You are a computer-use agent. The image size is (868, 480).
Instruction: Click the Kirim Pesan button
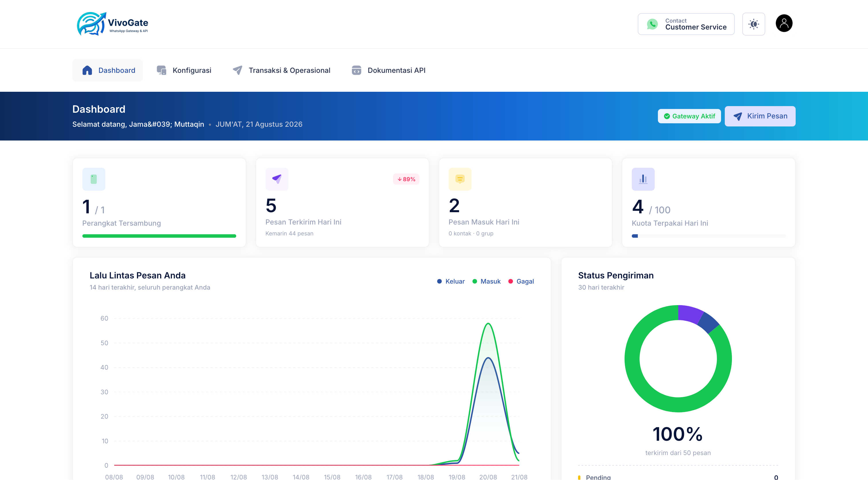pyautogui.click(x=760, y=116)
